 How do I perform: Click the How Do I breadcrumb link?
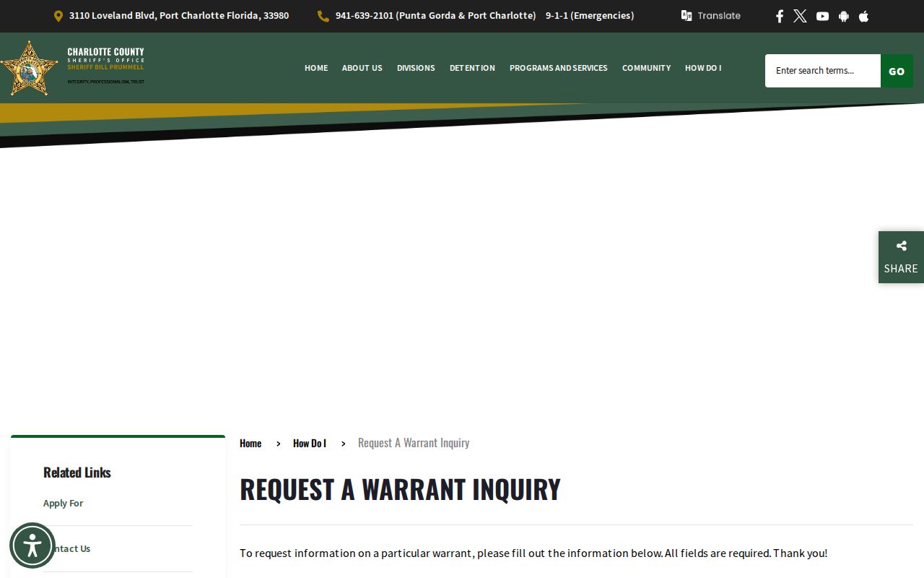pyautogui.click(x=310, y=443)
